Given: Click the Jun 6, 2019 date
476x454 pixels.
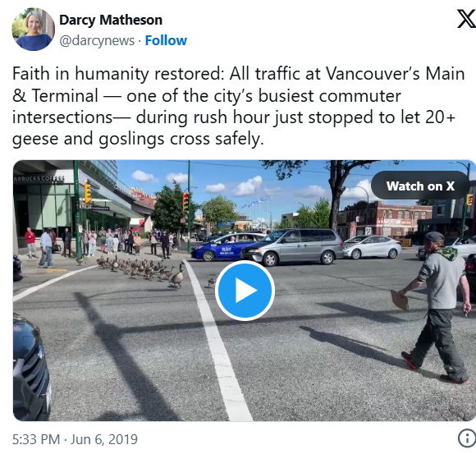Looking at the screenshot, I should click(x=104, y=439).
